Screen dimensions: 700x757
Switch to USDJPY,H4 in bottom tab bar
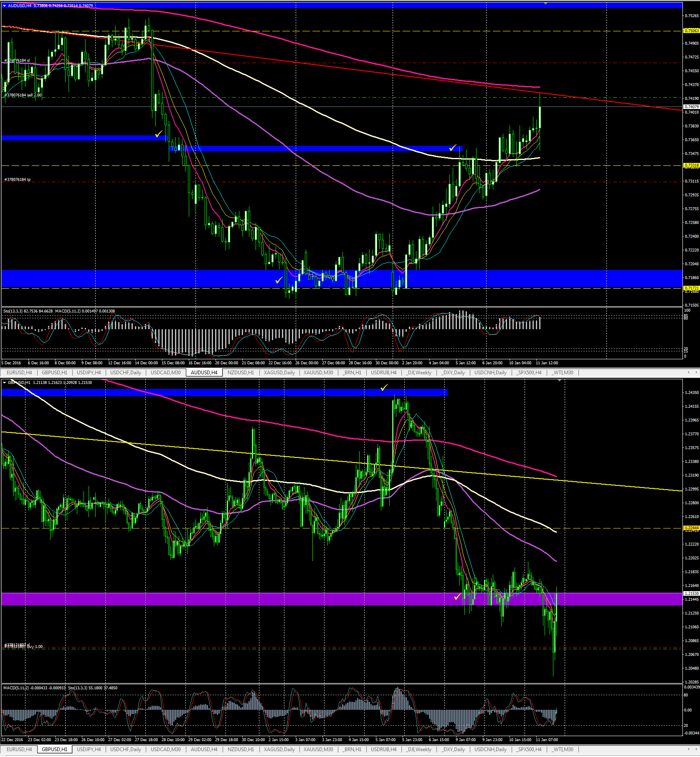(89, 749)
